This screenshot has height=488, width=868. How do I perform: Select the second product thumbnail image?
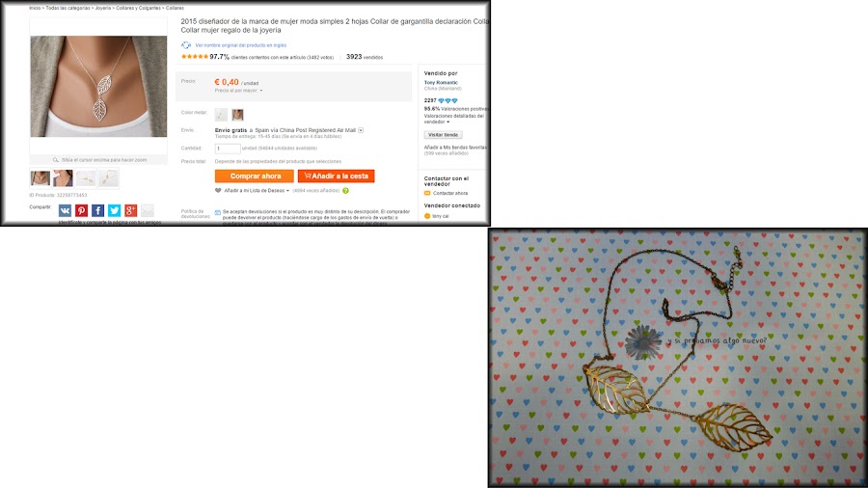pos(63,178)
